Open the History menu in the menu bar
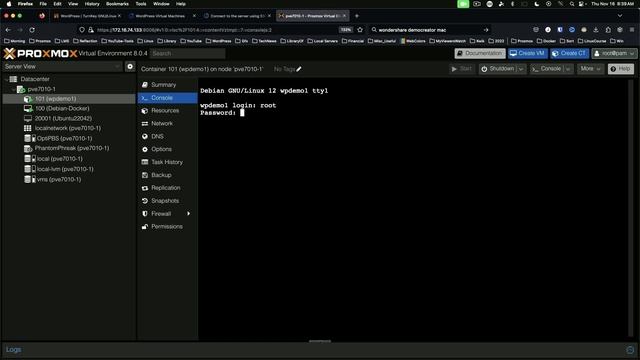Screen dimensions: 640x360 (92, 4)
